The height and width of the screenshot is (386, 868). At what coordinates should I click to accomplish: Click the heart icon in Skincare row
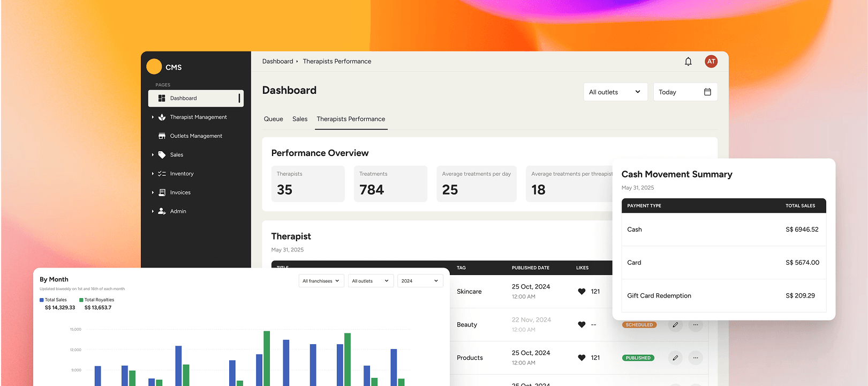[x=582, y=292]
